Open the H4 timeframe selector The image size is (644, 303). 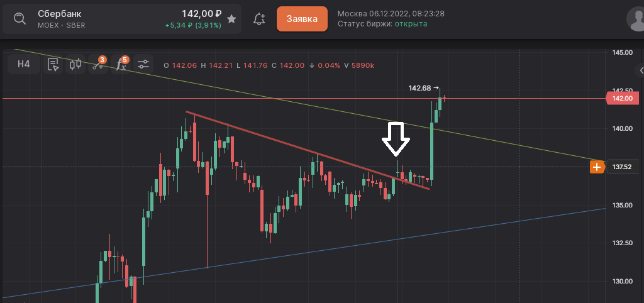coord(24,64)
